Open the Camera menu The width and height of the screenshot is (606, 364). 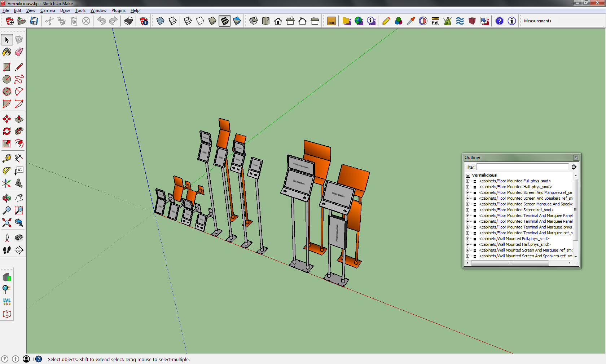click(x=48, y=10)
